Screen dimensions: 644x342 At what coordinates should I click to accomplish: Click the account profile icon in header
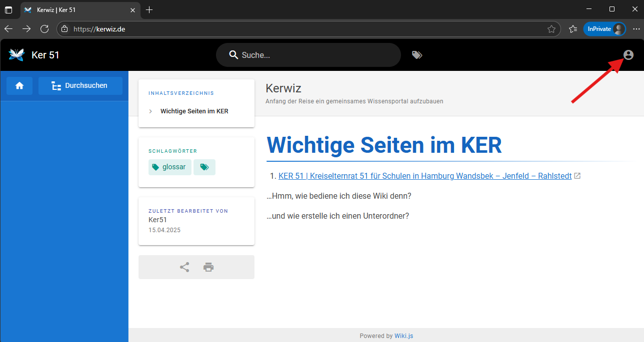(x=628, y=55)
